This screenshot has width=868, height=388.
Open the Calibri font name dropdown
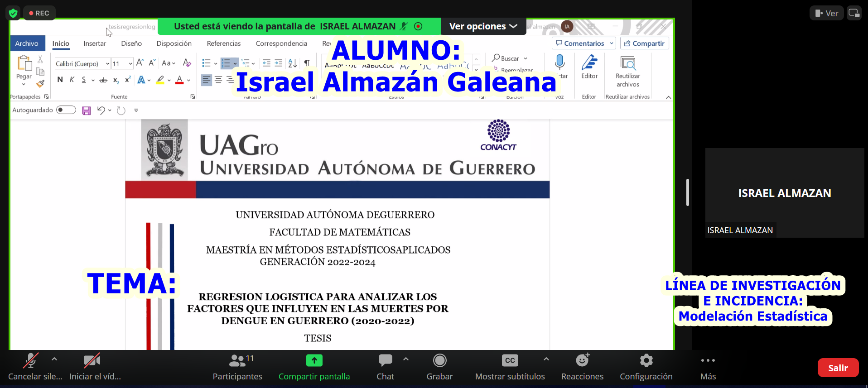(107, 64)
